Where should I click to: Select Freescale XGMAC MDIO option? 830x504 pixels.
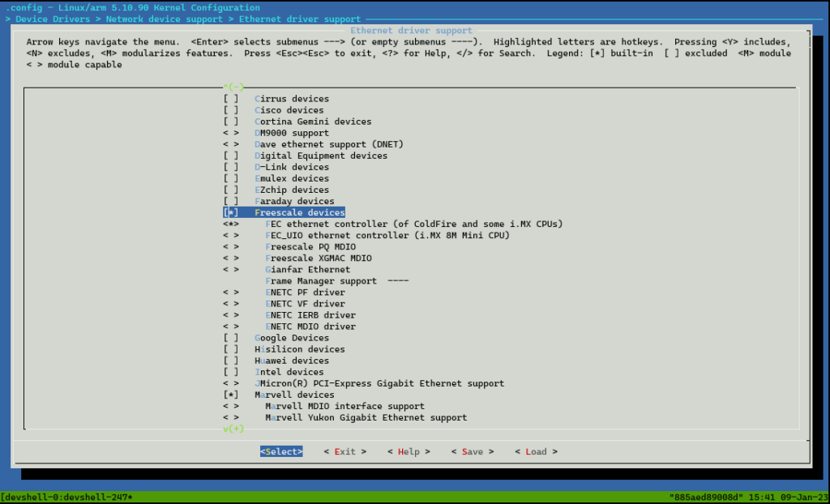pos(297,258)
